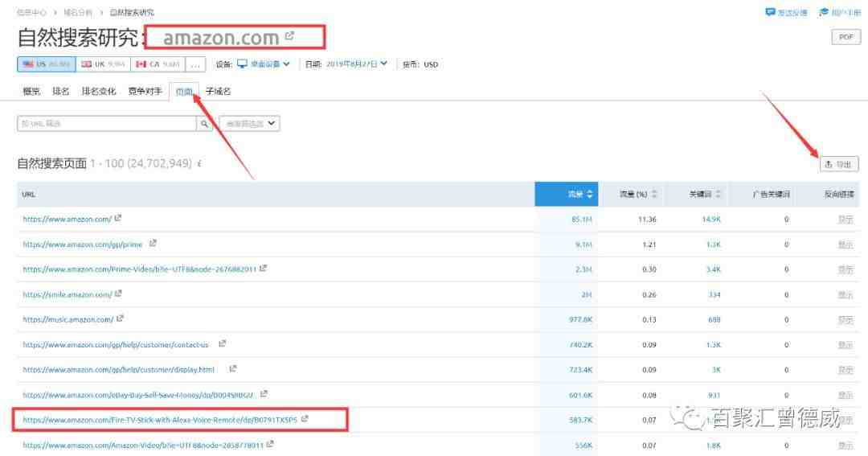Image resolution: width=868 pixels, height=456 pixels.
Task: Open the customer/contact-us help URL link
Action: (x=116, y=345)
